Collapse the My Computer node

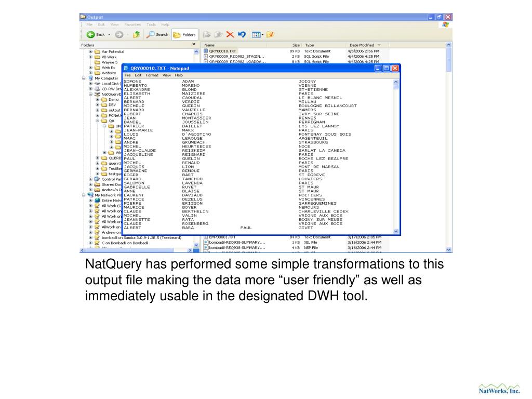pyautogui.click(x=84, y=78)
